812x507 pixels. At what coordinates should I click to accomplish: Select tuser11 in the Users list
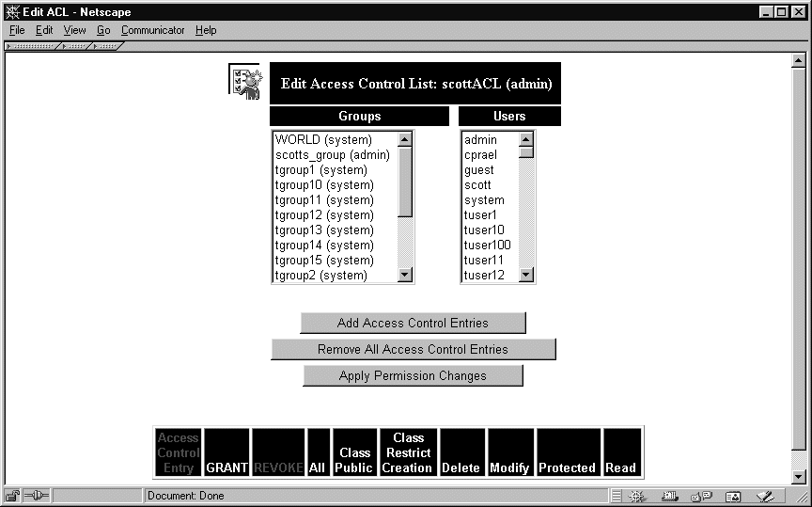491,260
